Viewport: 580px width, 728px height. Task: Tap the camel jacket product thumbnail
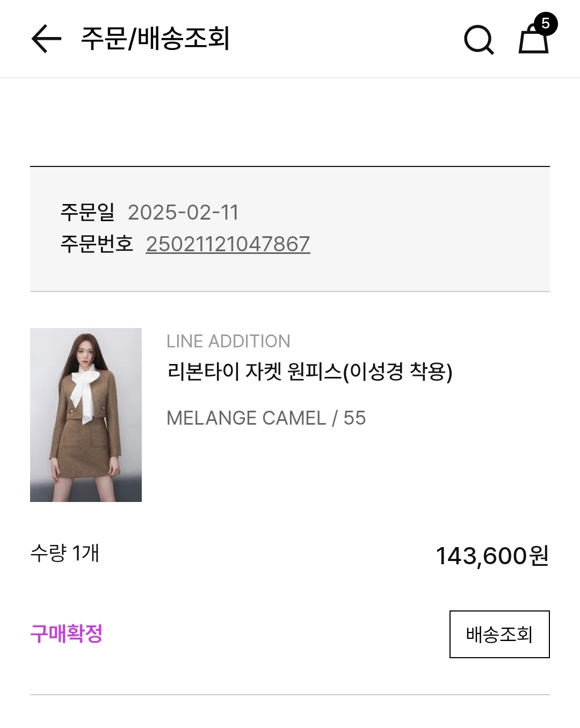click(x=86, y=414)
